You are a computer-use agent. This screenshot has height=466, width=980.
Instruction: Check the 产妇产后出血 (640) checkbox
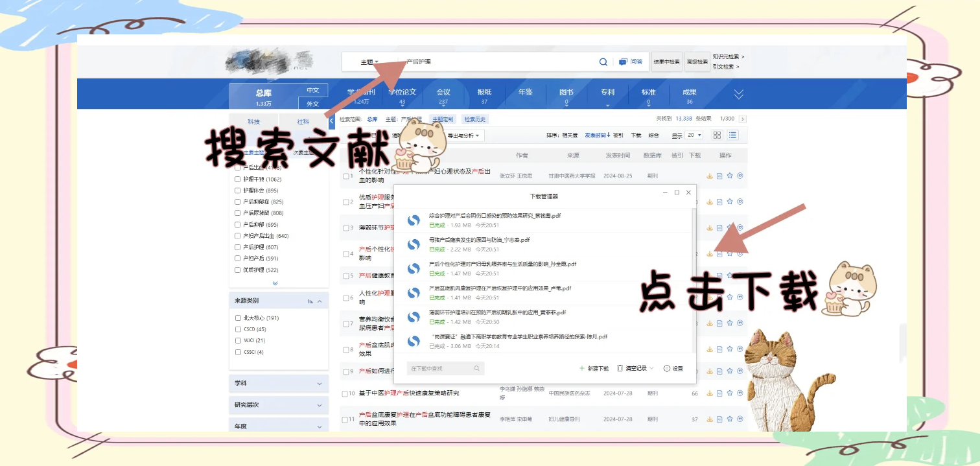tap(237, 236)
